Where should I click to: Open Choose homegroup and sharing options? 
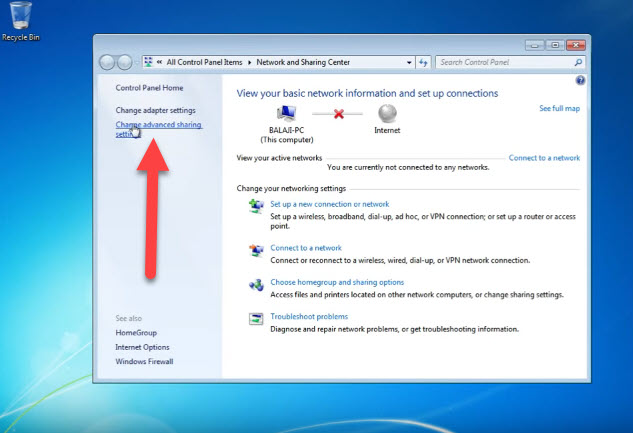coord(337,282)
